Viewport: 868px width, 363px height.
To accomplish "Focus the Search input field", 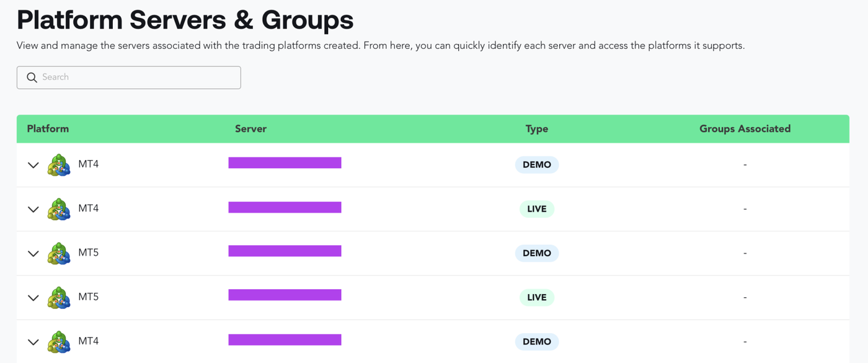I will (x=129, y=78).
